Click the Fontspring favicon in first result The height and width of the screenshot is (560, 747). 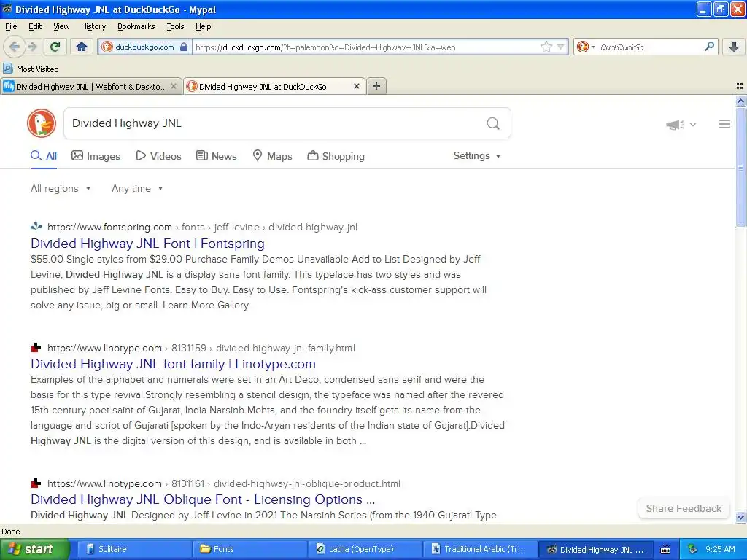tap(36, 226)
